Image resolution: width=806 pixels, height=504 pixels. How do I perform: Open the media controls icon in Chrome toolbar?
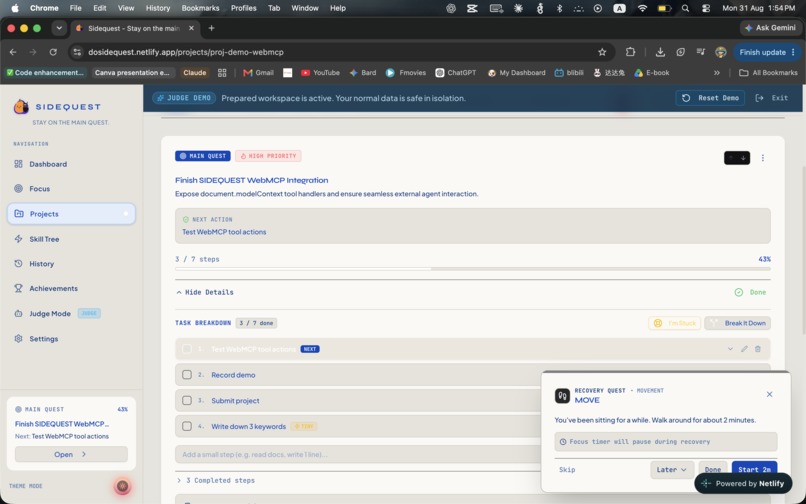[700, 52]
